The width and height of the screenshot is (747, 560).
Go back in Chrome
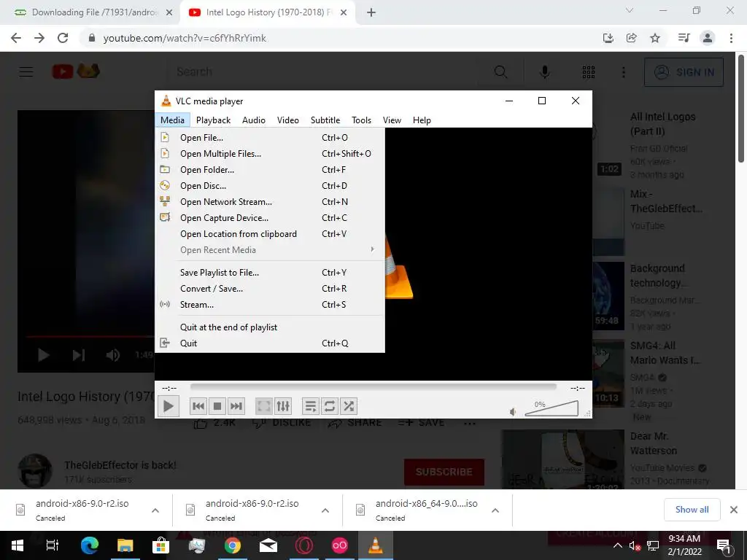coord(16,38)
